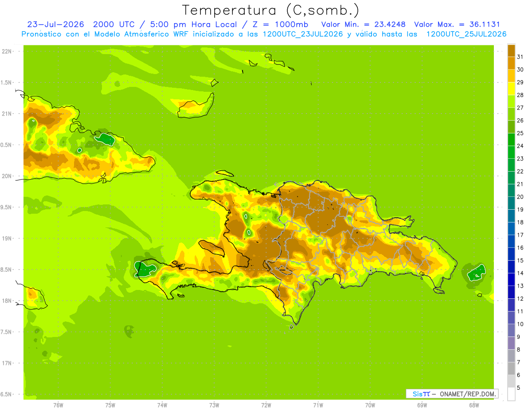Select the "2000 UTC" time text
The image size is (532, 411).
pyautogui.click(x=113, y=24)
